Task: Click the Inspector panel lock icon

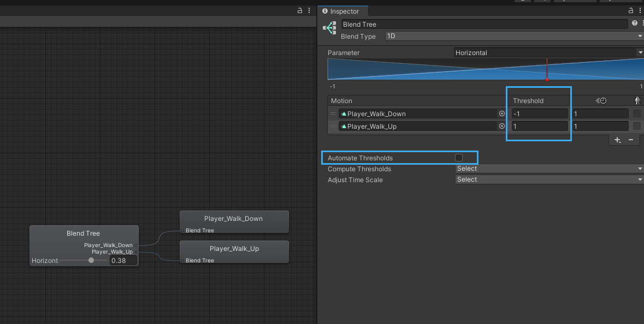Action: tap(631, 11)
